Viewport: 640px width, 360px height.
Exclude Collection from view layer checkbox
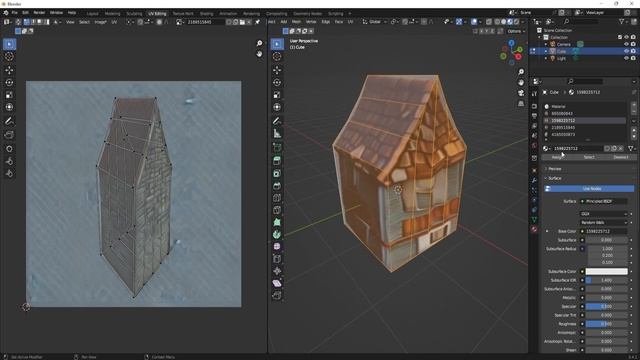pyautogui.click(x=620, y=37)
